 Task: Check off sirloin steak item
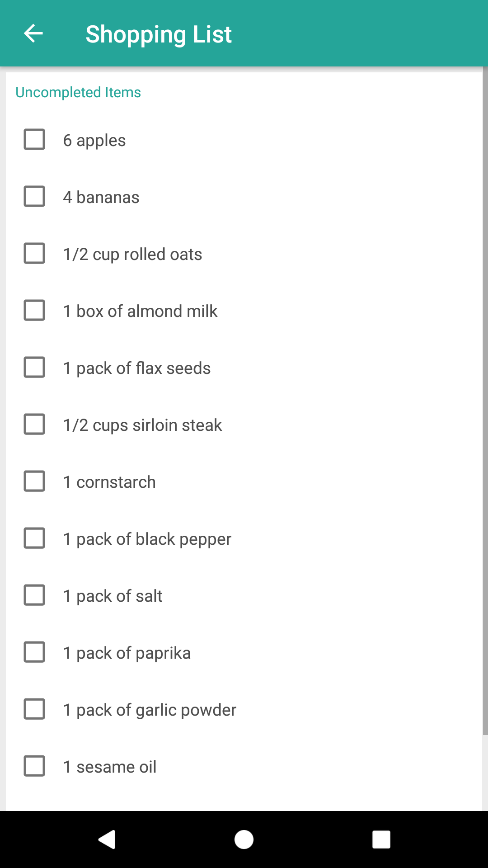coord(34,424)
